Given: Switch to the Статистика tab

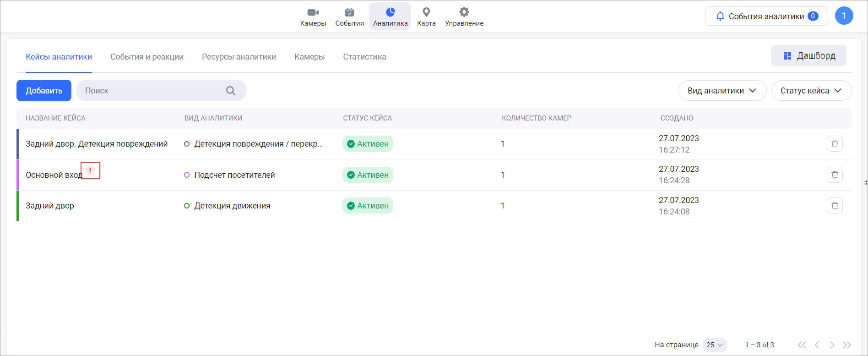Looking at the screenshot, I should (364, 57).
